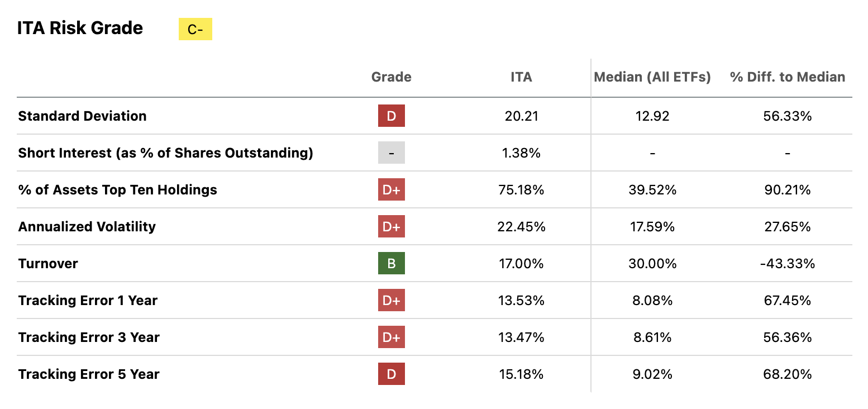Click the Tracking Error 5 Year label
The height and width of the screenshot is (409, 868).
pyautogui.click(x=89, y=374)
